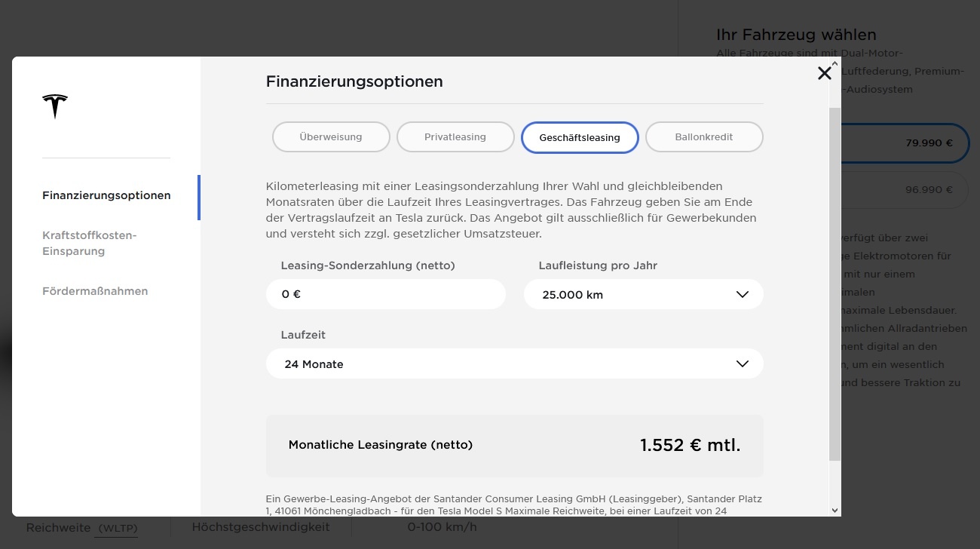This screenshot has height=549, width=980.
Task: Click the Finanzierungsoptionen heading
Action: (x=354, y=81)
